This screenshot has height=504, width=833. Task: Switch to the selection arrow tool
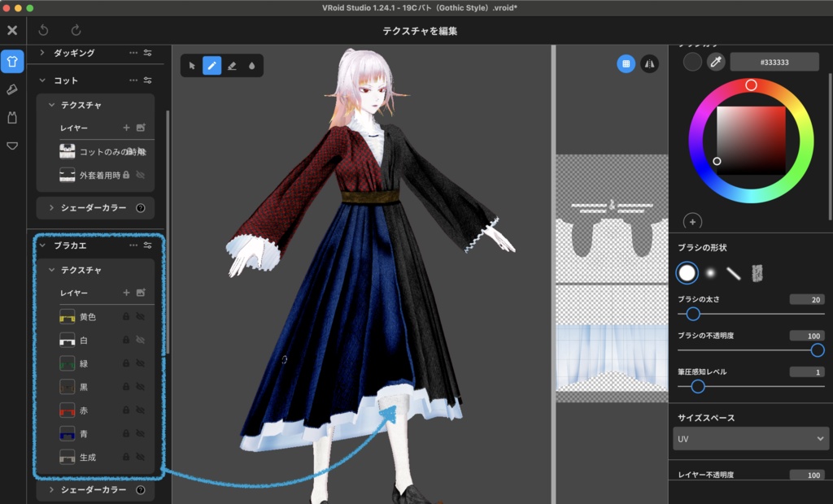tap(193, 65)
